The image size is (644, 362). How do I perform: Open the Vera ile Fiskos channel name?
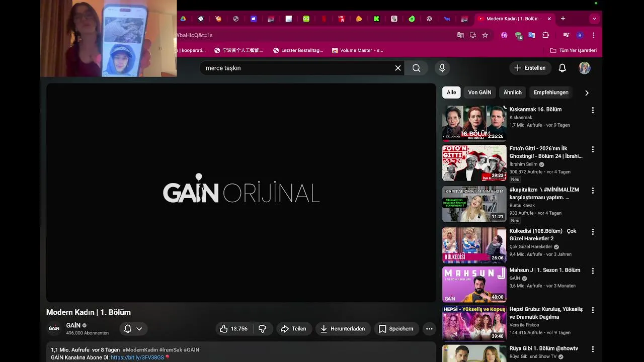click(525, 325)
